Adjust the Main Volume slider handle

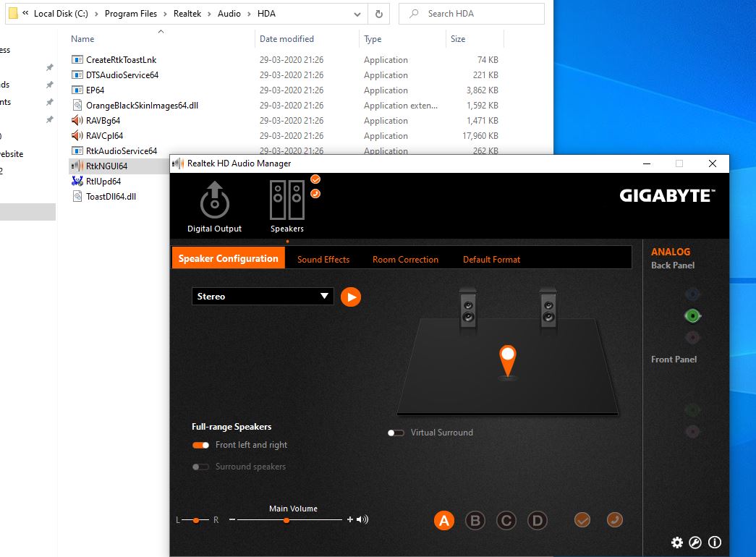286,520
